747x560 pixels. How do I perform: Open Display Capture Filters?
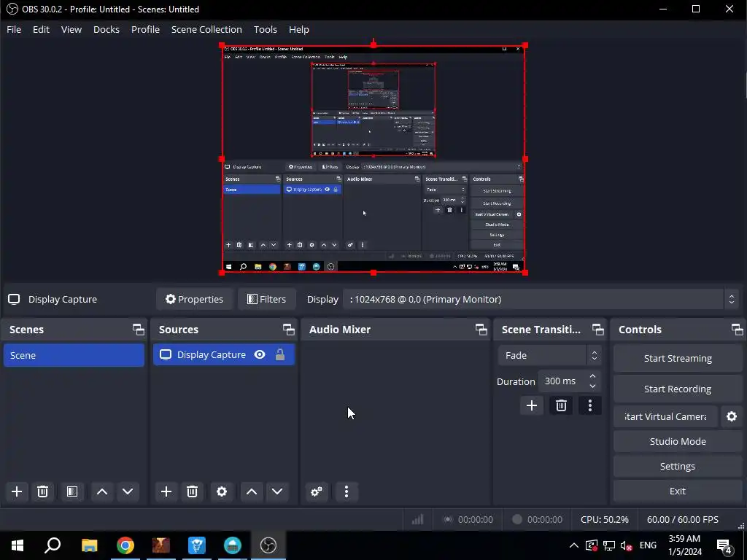tap(267, 300)
